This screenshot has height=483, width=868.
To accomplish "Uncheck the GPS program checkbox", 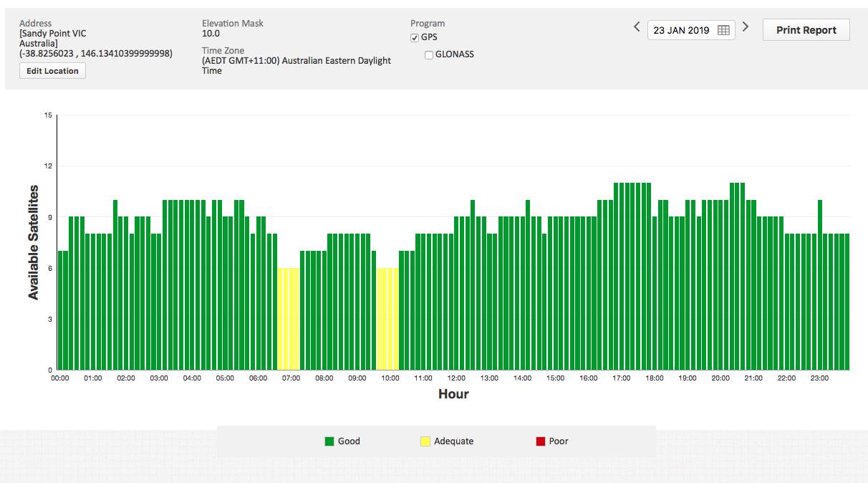I will point(415,37).
